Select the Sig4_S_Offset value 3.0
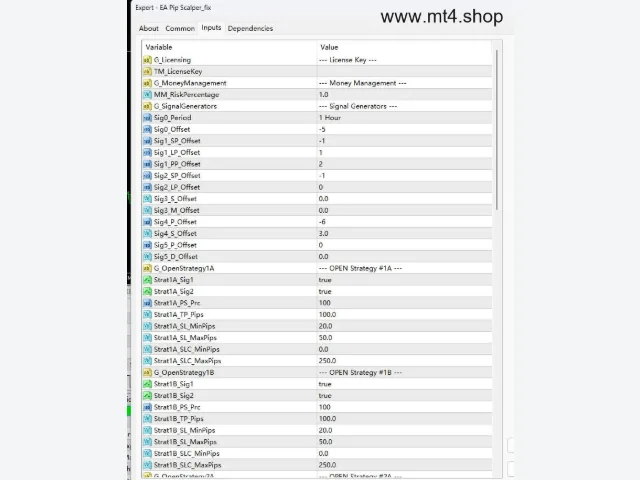This screenshot has width=640, height=480. pyautogui.click(x=323, y=233)
